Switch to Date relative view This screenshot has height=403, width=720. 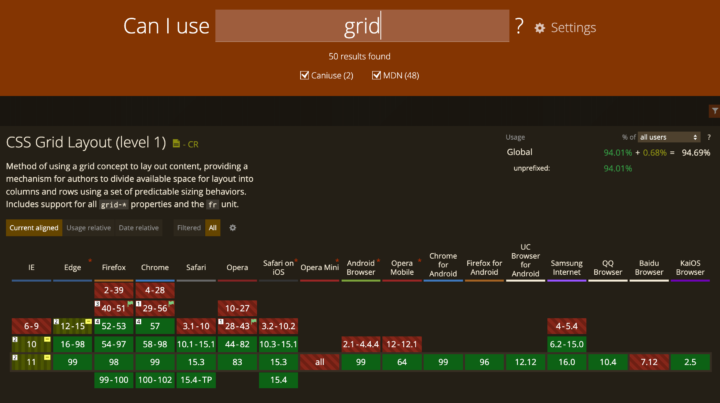coord(139,228)
